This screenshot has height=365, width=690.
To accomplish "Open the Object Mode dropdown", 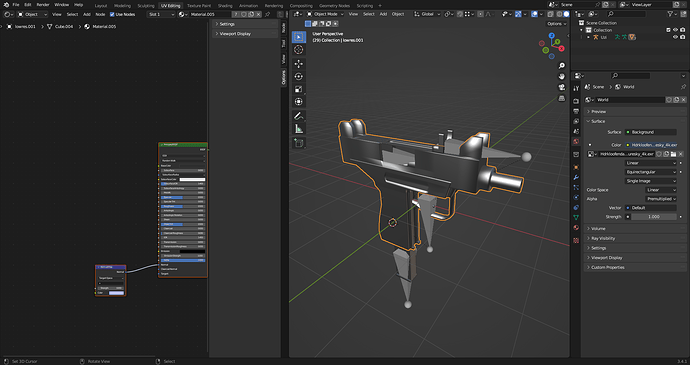I will 325,14.
